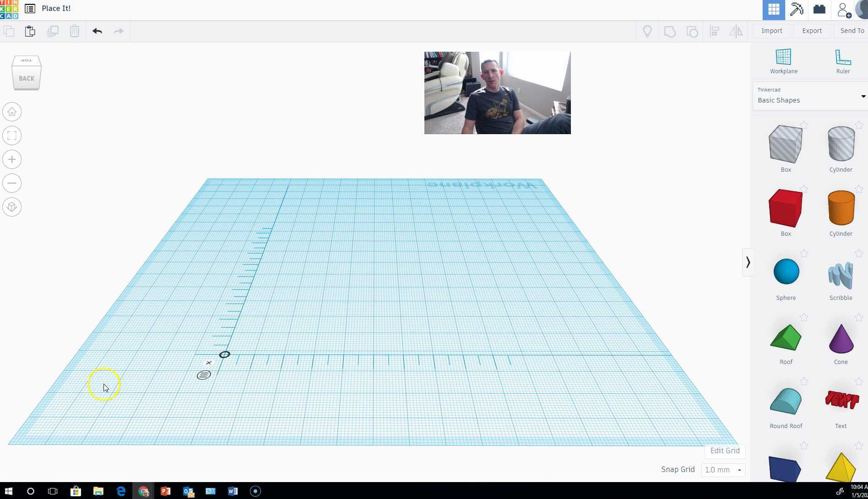Add a Ruler to the workplane
Image resolution: width=868 pixels, height=499 pixels.
(x=843, y=59)
